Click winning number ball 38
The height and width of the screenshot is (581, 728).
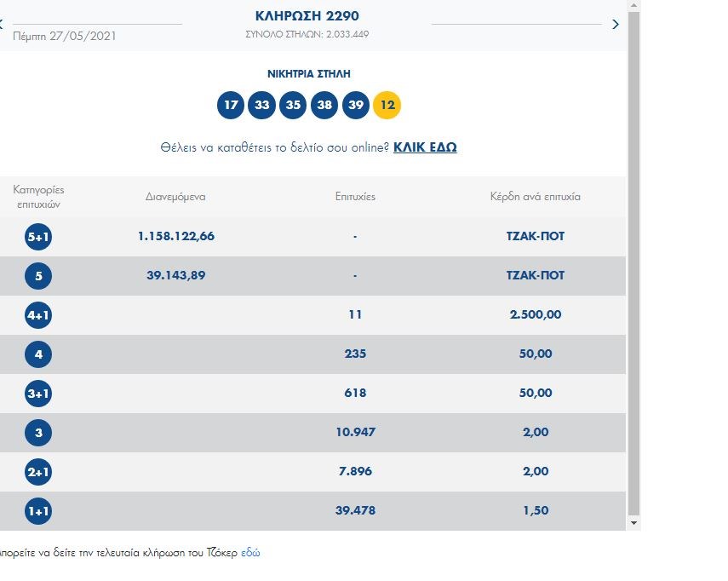(324, 106)
